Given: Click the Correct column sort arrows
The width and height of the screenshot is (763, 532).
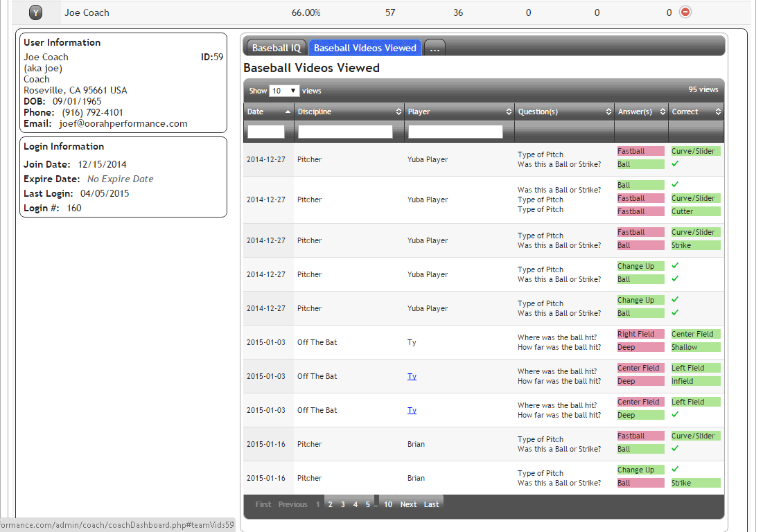Looking at the screenshot, I should click(718, 112).
